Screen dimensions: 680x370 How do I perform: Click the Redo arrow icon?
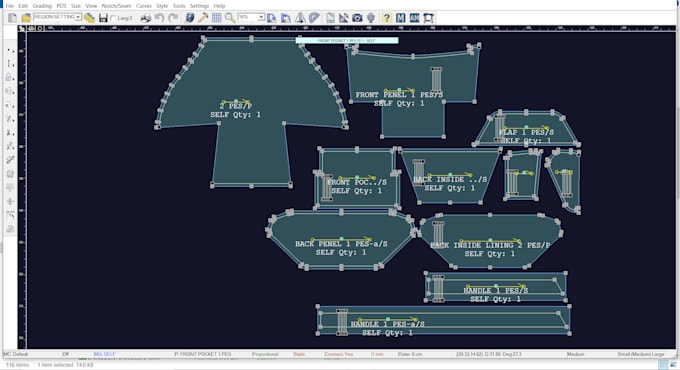click(173, 18)
